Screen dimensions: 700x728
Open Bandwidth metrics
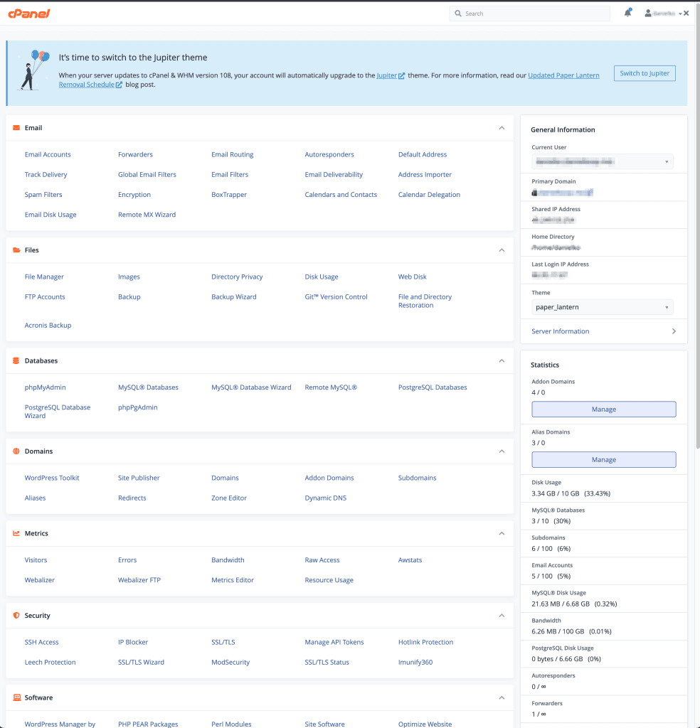click(228, 560)
